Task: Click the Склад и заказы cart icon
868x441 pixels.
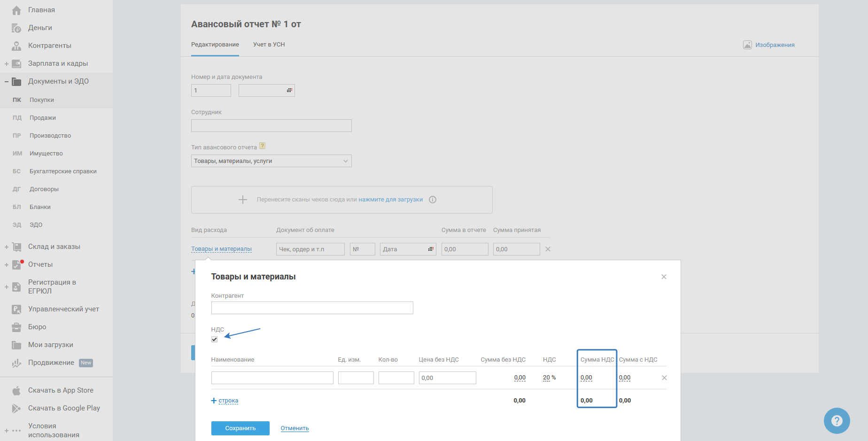Action: [x=16, y=247]
